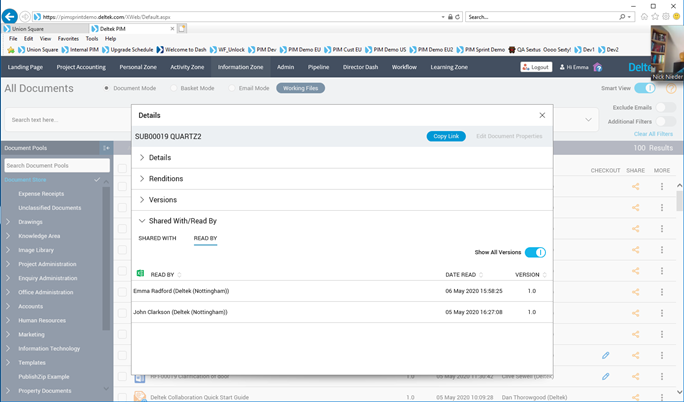The image size is (684, 402).
Task: Expand Knowledge Area tree node
Action: coord(8,236)
